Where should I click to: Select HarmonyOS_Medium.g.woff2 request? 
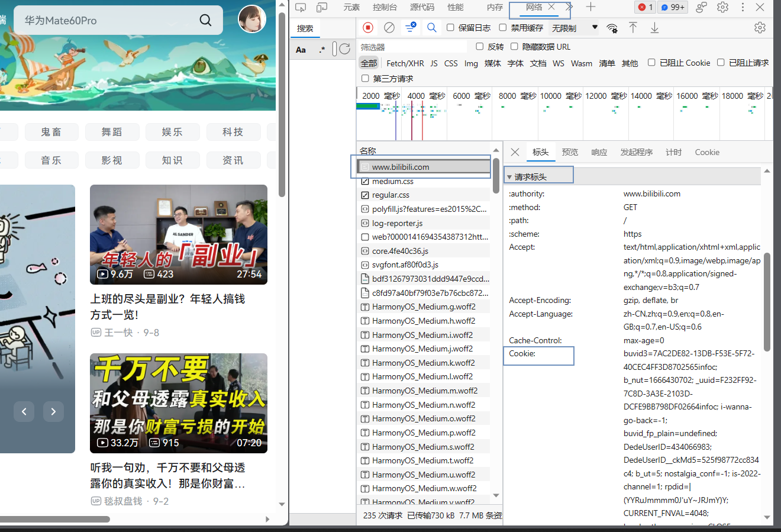tap(424, 307)
